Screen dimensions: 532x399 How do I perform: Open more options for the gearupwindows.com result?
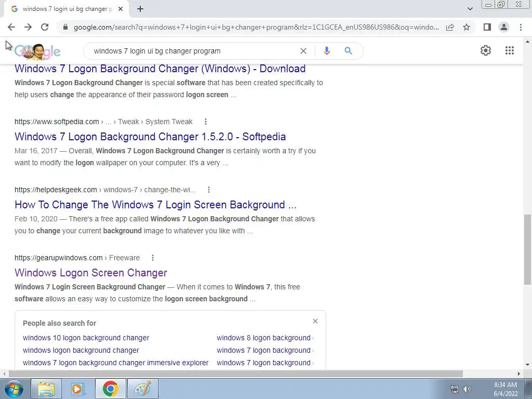(153, 258)
